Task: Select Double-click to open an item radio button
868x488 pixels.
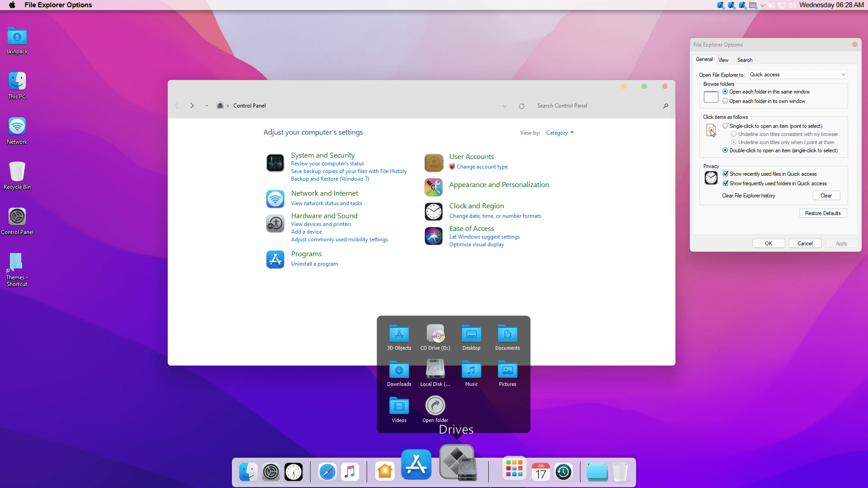Action: tap(725, 150)
